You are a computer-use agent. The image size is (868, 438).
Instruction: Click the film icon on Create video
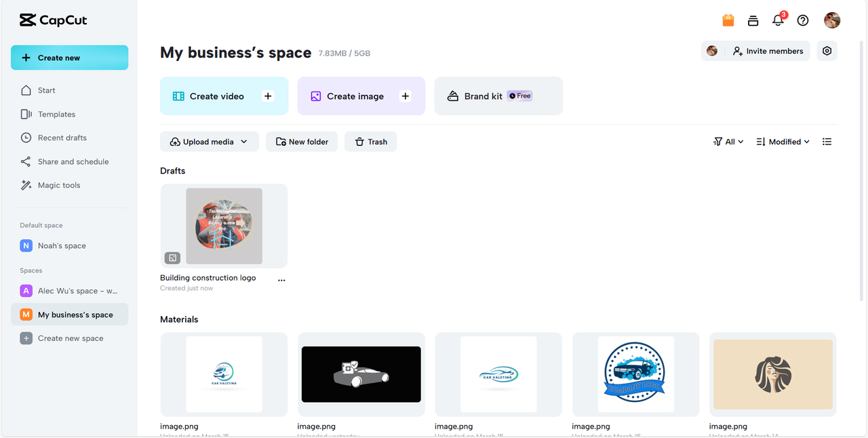click(x=178, y=96)
